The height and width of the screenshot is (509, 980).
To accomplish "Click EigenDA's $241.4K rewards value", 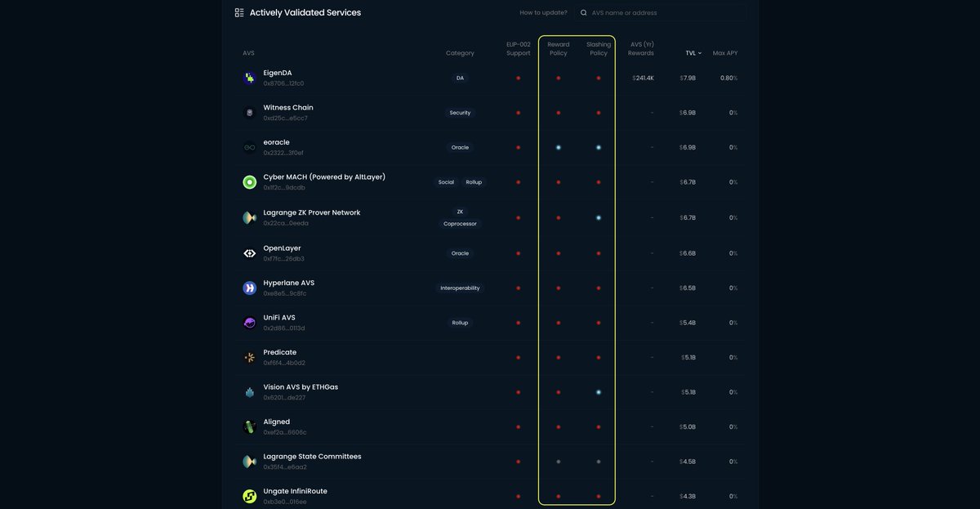I will pyautogui.click(x=644, y=78).
